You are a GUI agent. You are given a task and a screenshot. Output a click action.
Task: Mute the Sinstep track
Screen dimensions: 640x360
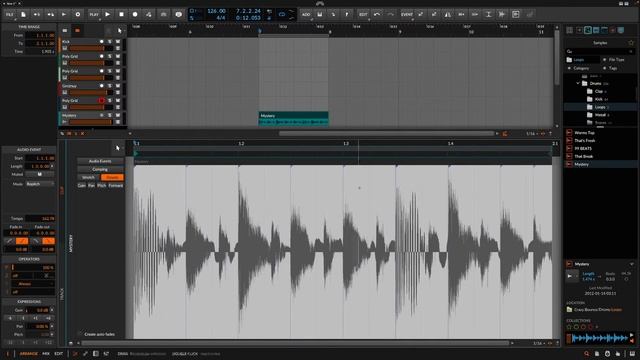coord(118,86)
